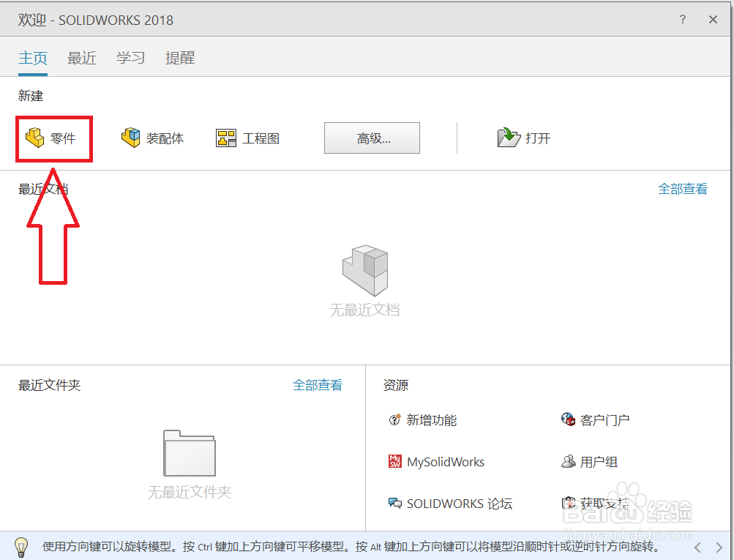Click the 新建 section heading
Screen dimensions: 734x560
tap(31, 96)
